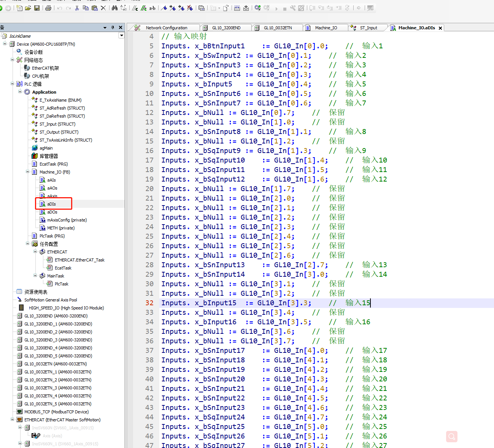Open mAxisConfig (private) method

tap(67, 220)
